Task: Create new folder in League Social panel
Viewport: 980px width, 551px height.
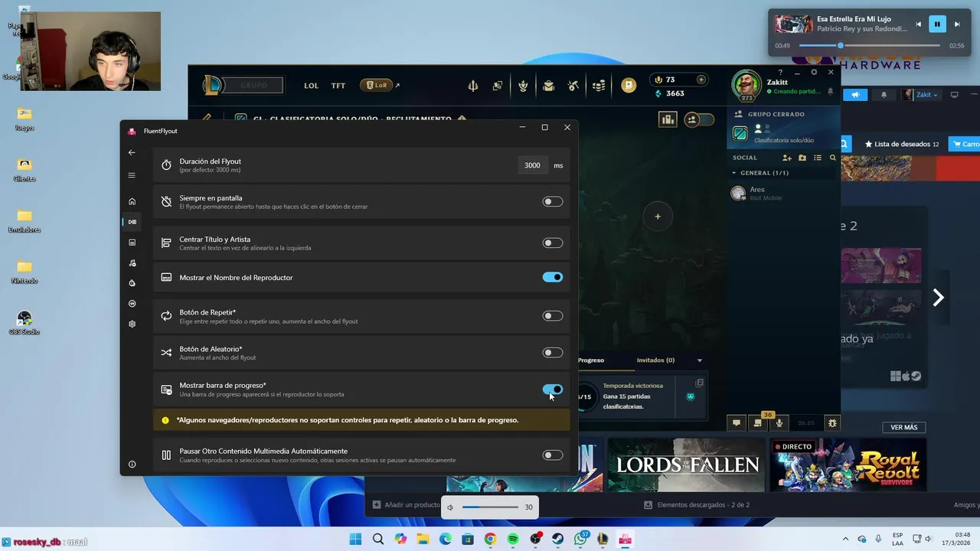Action: (x=802, y=158)
